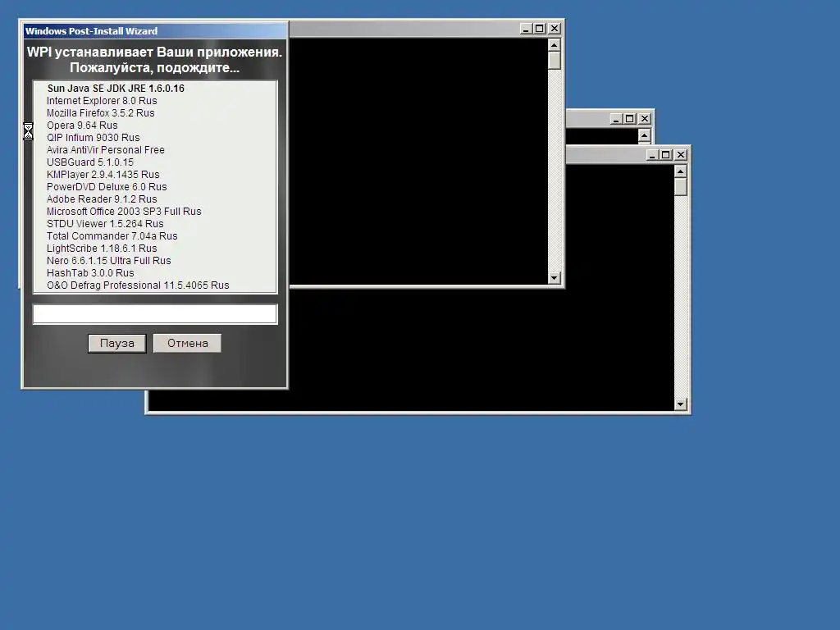Select Opera 9.64 Rus entry
The height and width of the screenshot is (630, 840).
pos(82,126)
